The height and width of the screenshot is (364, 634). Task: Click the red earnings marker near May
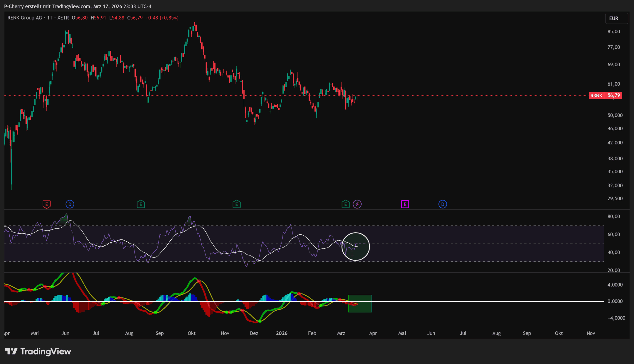click(47, 204)
